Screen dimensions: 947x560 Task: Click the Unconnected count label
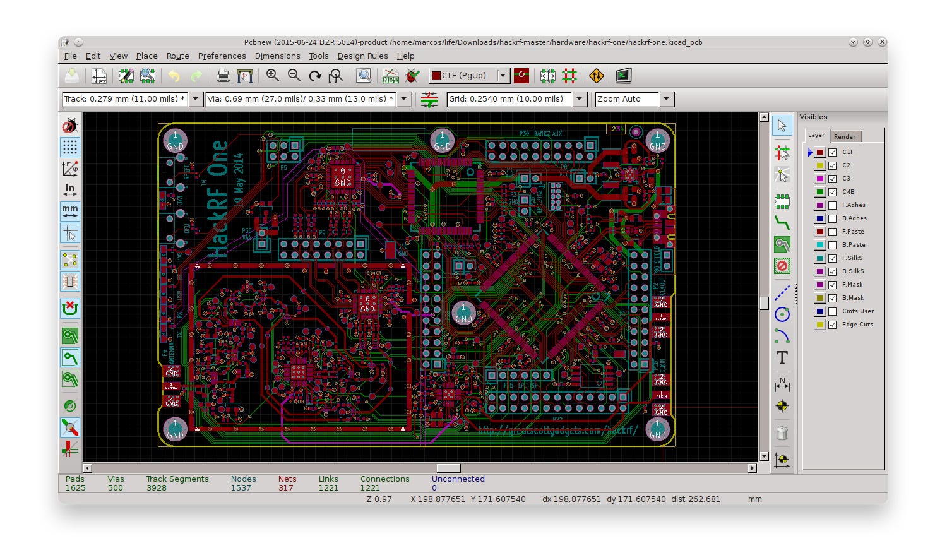pyautogui.click(x=458, y=479)
